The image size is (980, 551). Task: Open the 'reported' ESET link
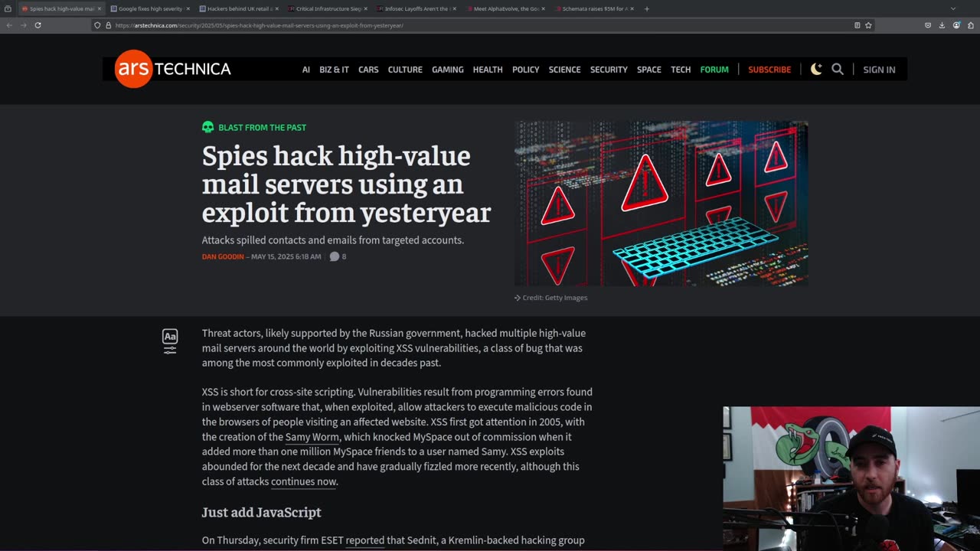[x=365, y=540]
